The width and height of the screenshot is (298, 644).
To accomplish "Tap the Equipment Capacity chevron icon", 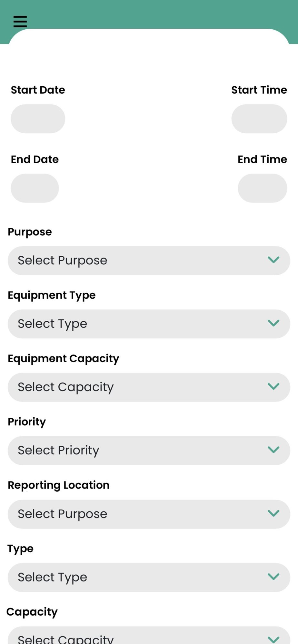I will coord(273,386).
